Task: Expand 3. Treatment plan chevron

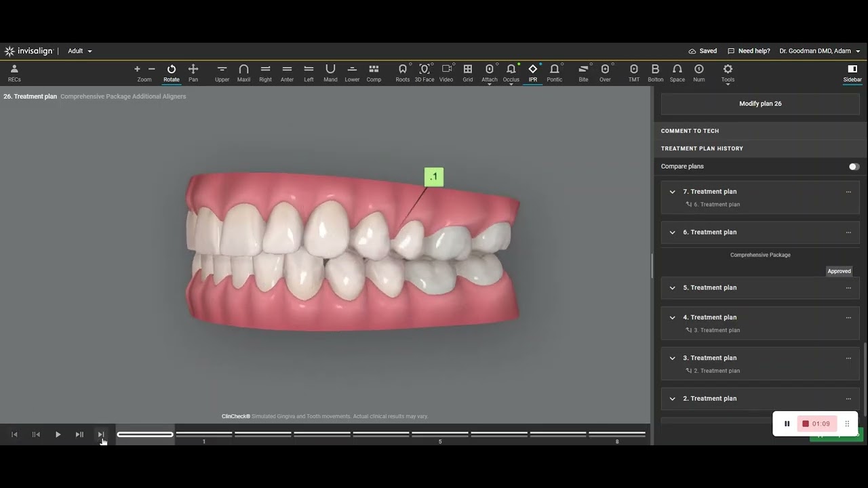Action: point(672,358)
